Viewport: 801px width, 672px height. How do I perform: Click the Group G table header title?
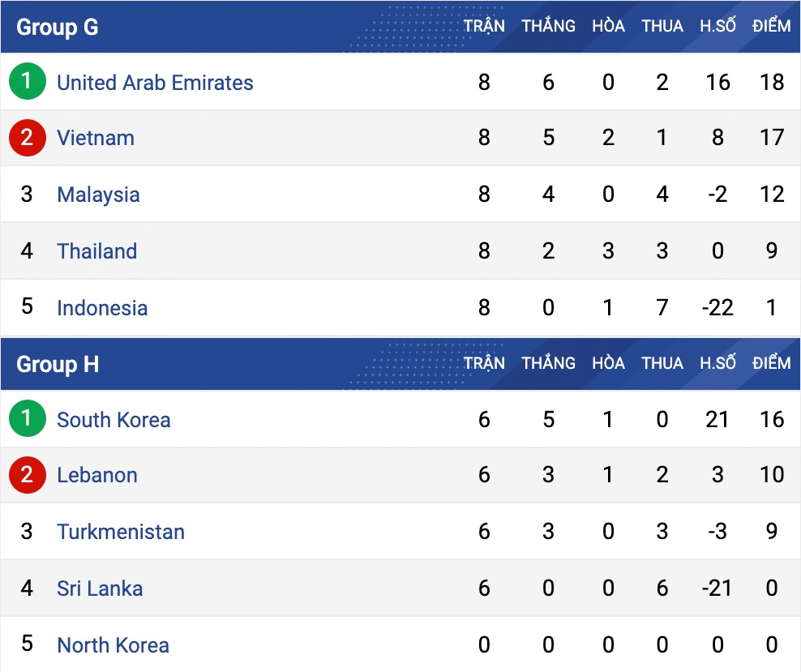click(x=57, y=27)
